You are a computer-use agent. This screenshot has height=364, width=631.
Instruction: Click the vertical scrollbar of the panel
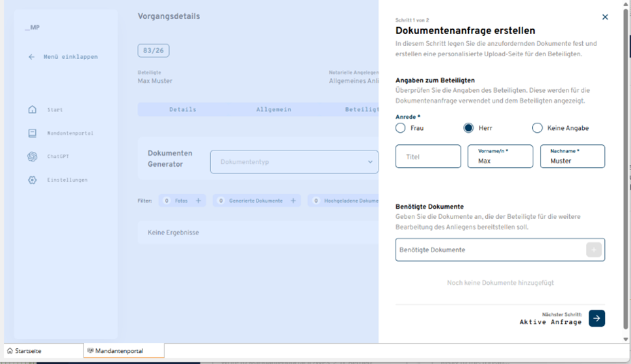[x=626, y=169]
